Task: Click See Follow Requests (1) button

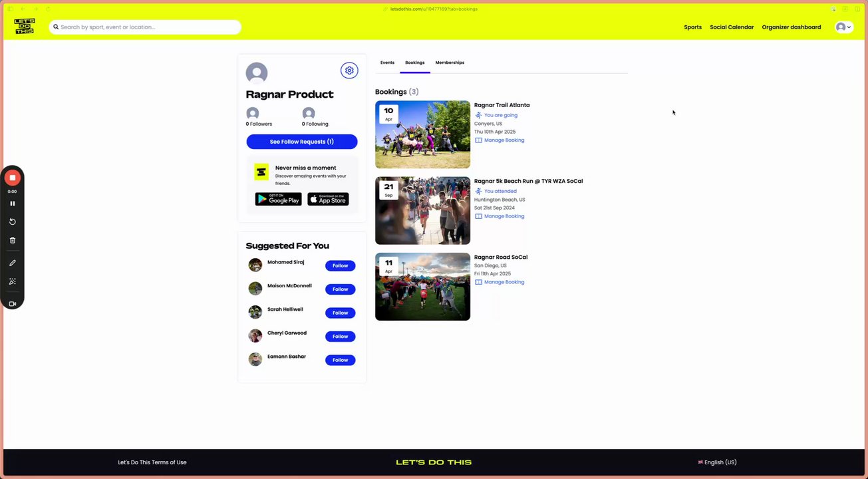Action: (302, 142)
